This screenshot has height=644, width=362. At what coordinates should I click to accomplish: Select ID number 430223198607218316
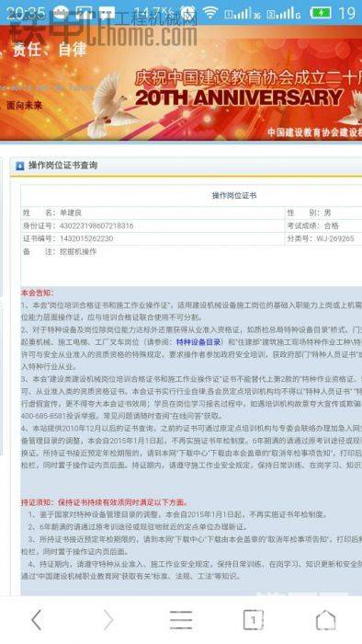pyautogui.click(x=96, y=225)
